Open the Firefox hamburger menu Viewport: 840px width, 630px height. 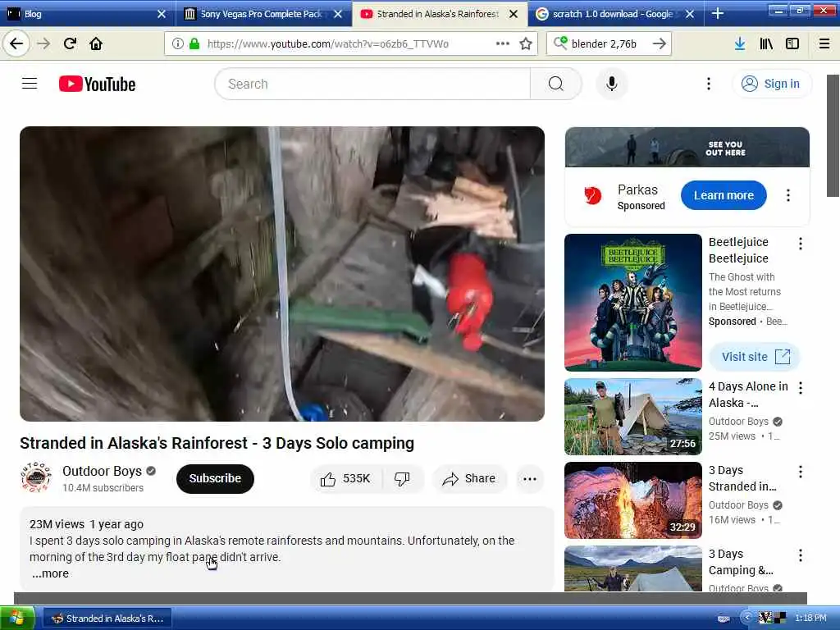click(x=824, y=43)
